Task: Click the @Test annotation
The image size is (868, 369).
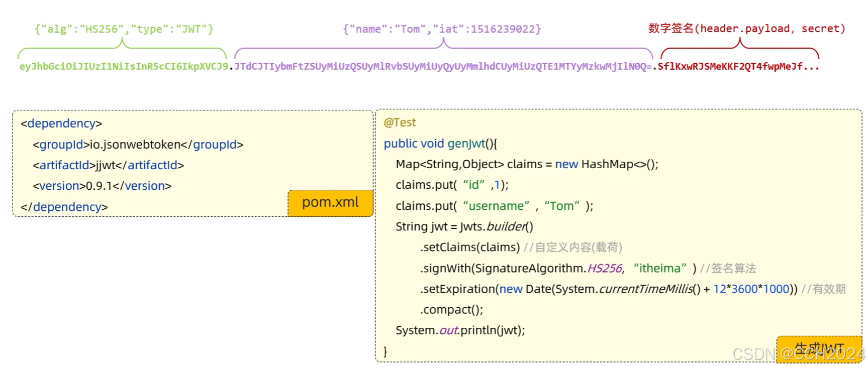Action: (x=400, y=122)
